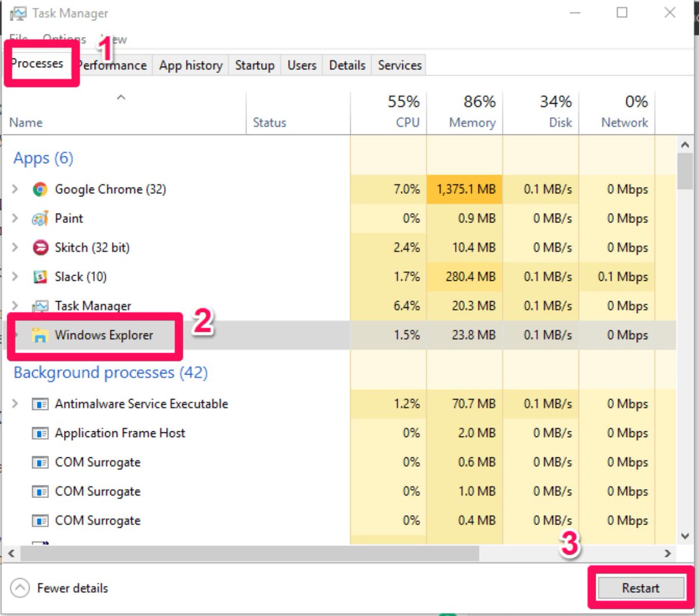Open the App history tab

[x=191, y=65]
